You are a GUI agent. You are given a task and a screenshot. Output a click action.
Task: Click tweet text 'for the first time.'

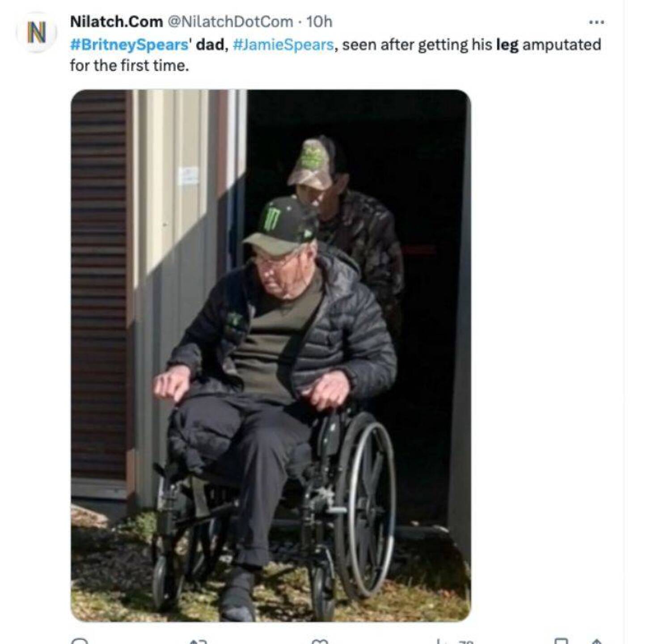click(130, 65)
